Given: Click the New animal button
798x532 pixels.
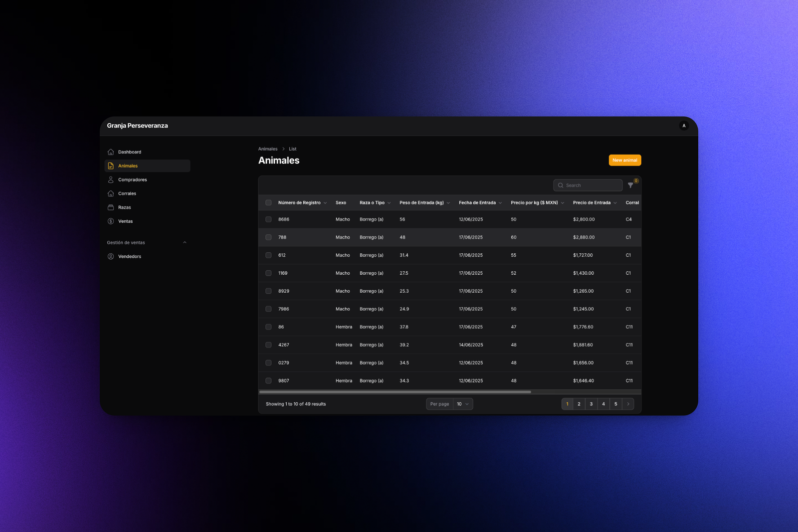Looking at the screenshot, I should click(x=624, y=160).
